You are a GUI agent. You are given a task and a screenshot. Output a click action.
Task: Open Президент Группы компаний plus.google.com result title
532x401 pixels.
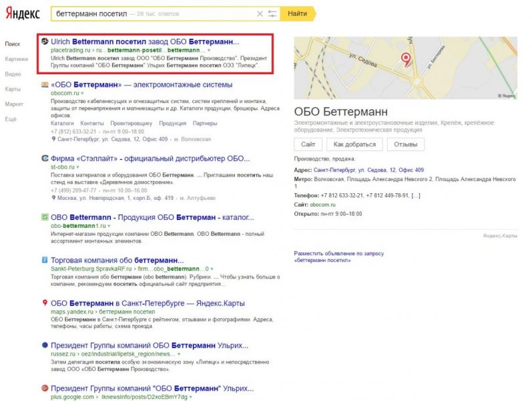coord(152,388)
